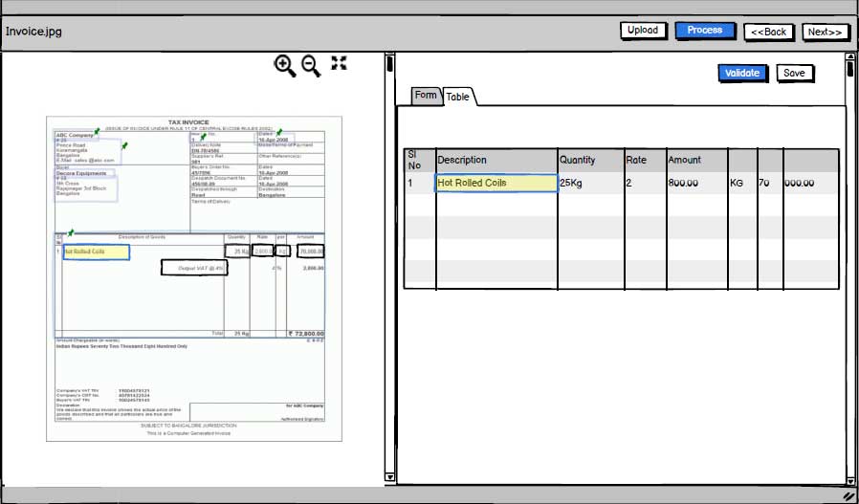This screenshot has height=504, width=859.
Task: Click the green pin beside the seller address
Action: [124, 145]
